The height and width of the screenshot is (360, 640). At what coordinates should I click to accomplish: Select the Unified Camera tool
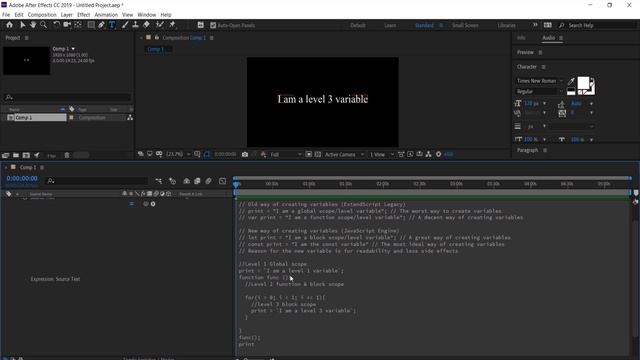point(67,25)
